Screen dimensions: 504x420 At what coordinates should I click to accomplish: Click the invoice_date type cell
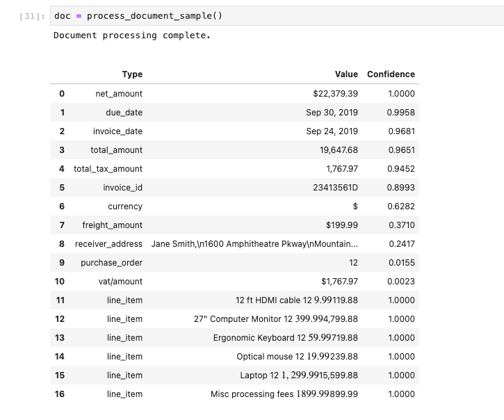117,131
